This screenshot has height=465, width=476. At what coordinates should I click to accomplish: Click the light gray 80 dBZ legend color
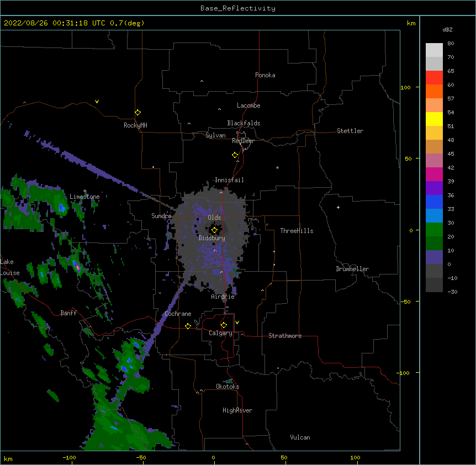434,50
